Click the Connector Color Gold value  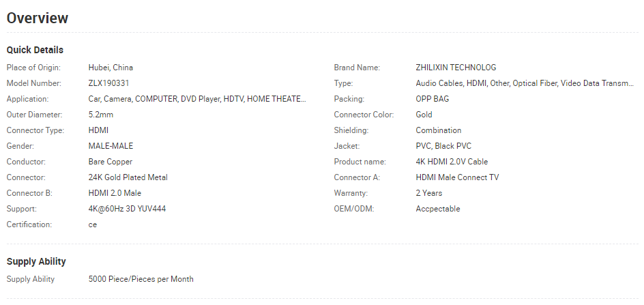424,115
